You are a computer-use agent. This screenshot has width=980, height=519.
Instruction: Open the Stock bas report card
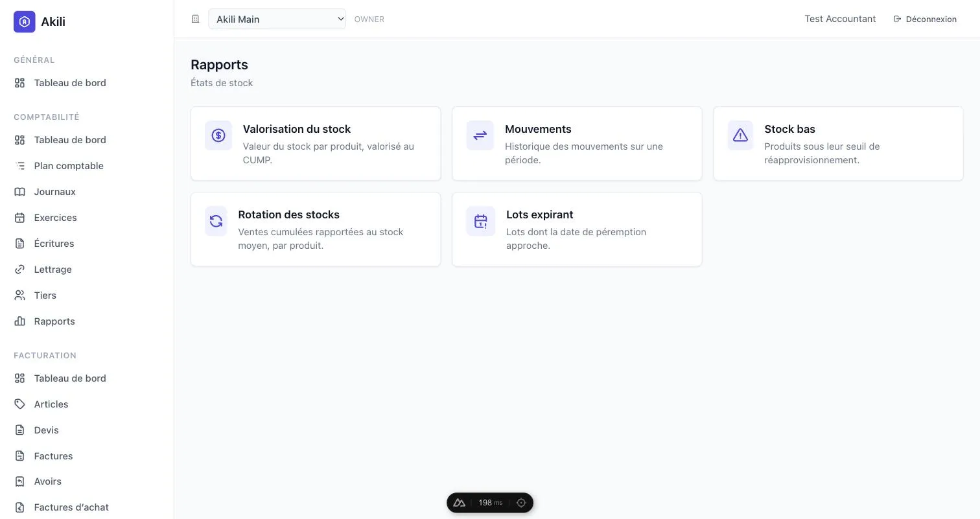coord(838,144)
